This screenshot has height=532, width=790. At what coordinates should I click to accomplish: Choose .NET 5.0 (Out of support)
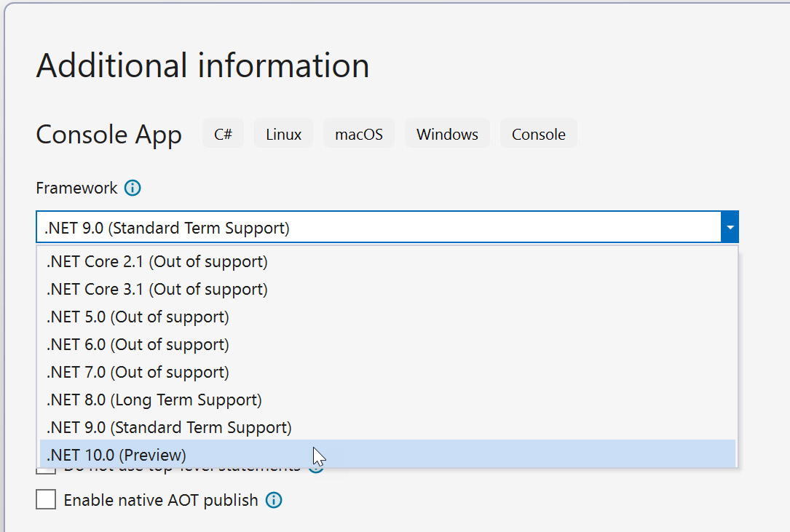387,317
